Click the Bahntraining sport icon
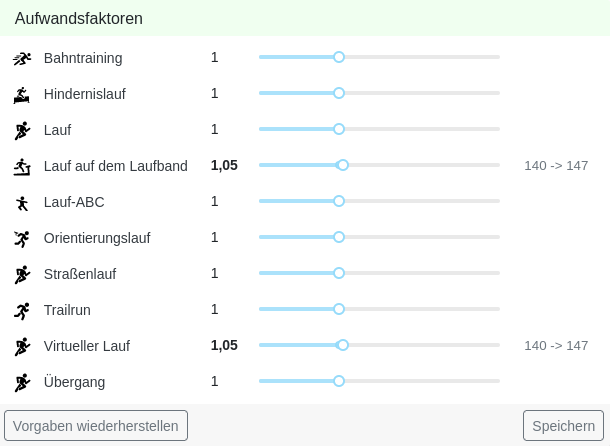Viewport: 610px width, 446px height. [22, 58]
